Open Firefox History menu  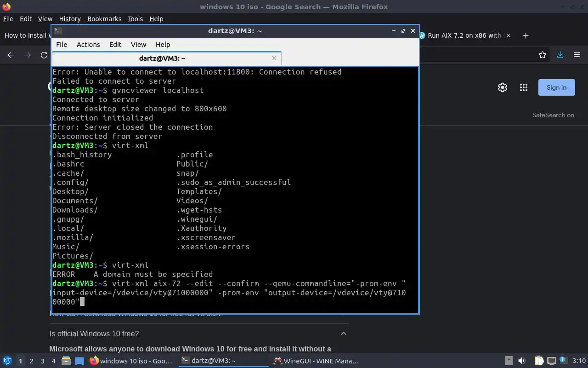(70, 19)
